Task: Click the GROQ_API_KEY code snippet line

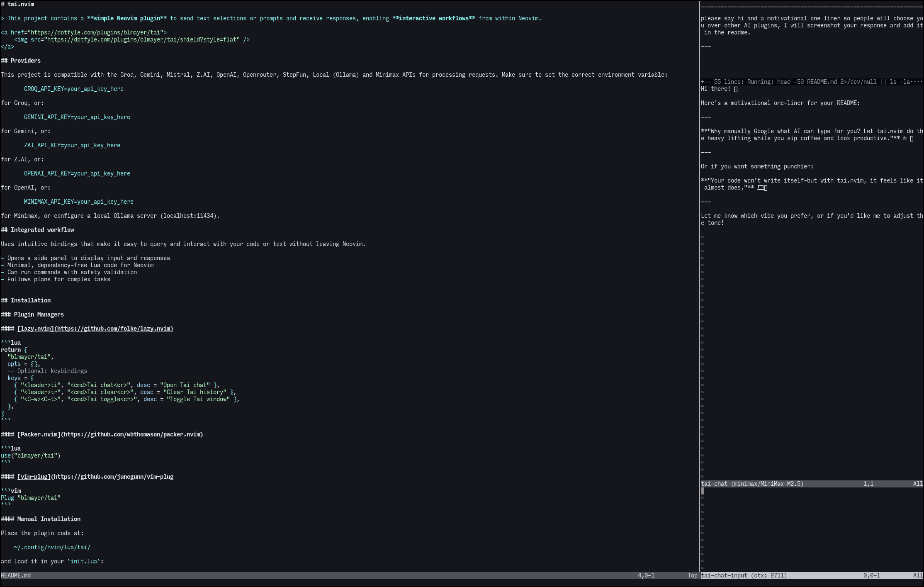Action: (73, 89)
